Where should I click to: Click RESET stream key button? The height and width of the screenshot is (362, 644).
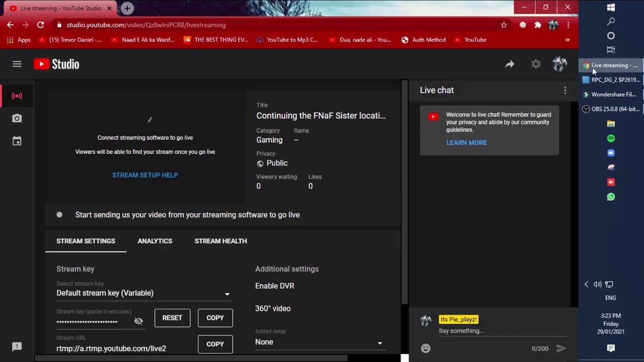point(172,318)
